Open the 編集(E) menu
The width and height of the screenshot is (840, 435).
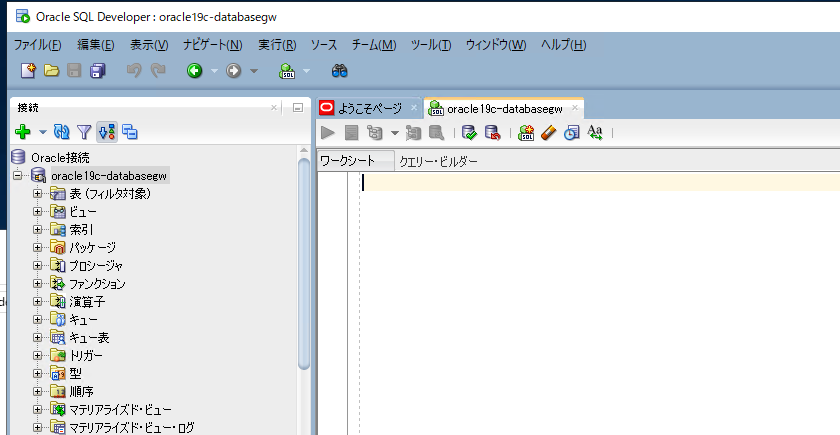[96, 44]
